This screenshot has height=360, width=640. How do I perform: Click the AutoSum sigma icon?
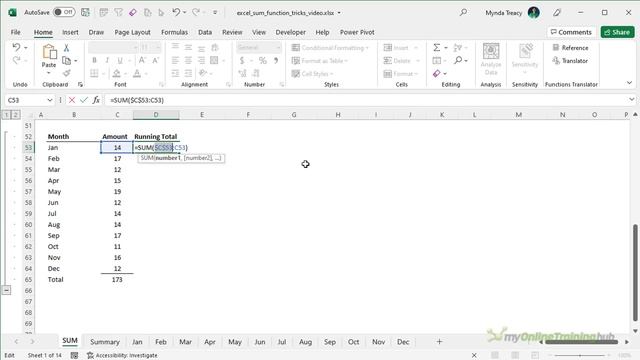click(436, 48)
